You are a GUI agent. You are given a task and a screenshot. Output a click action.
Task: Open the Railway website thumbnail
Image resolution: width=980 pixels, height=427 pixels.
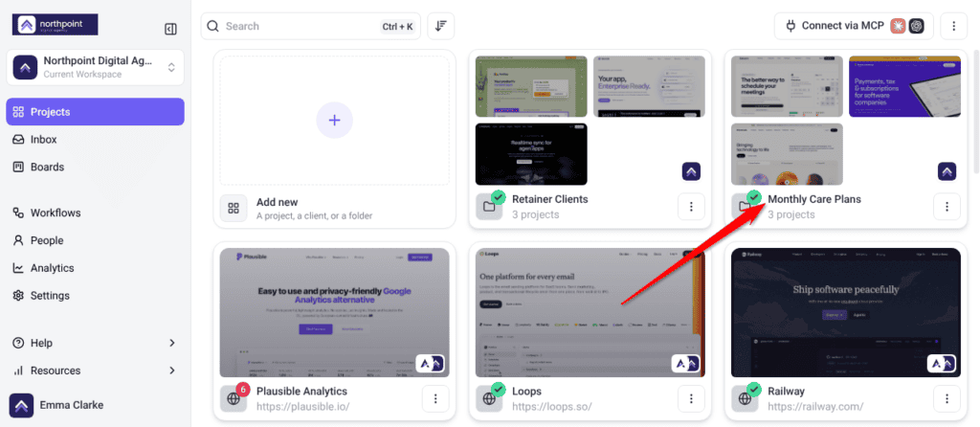click(x=846, y=313)
